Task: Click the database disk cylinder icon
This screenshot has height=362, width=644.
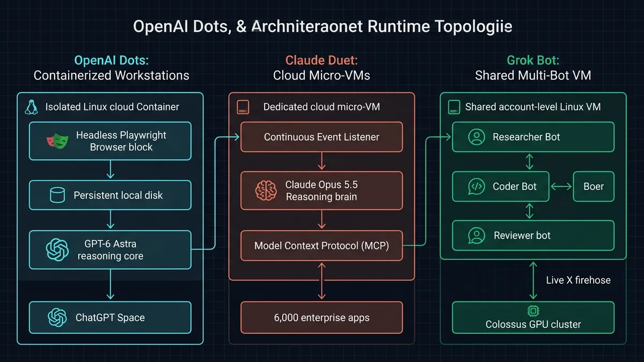Action: (57, 195)
